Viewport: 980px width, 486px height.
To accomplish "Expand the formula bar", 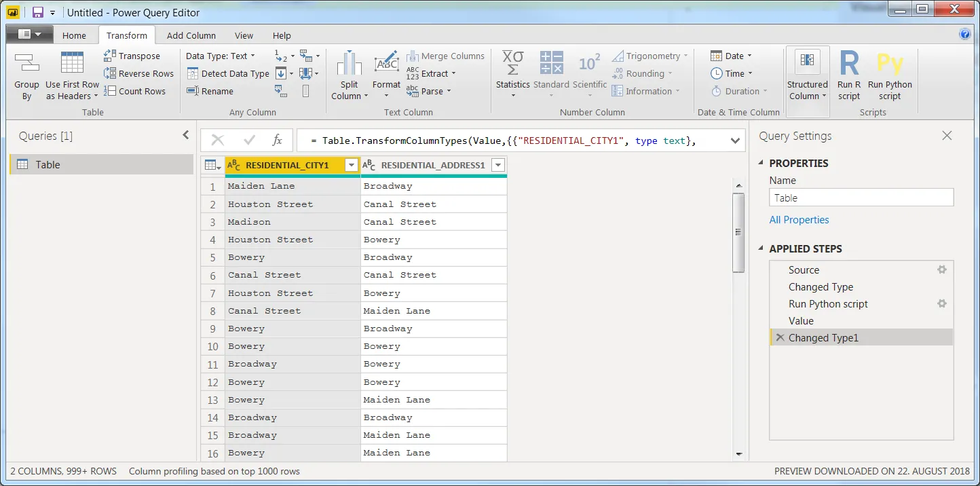I will point(734,141).
